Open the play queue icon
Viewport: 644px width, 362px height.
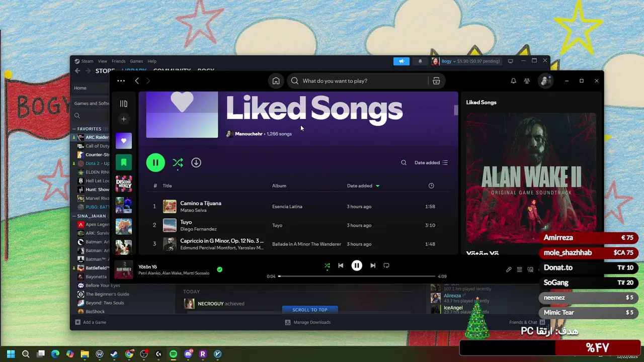[520, 269]
